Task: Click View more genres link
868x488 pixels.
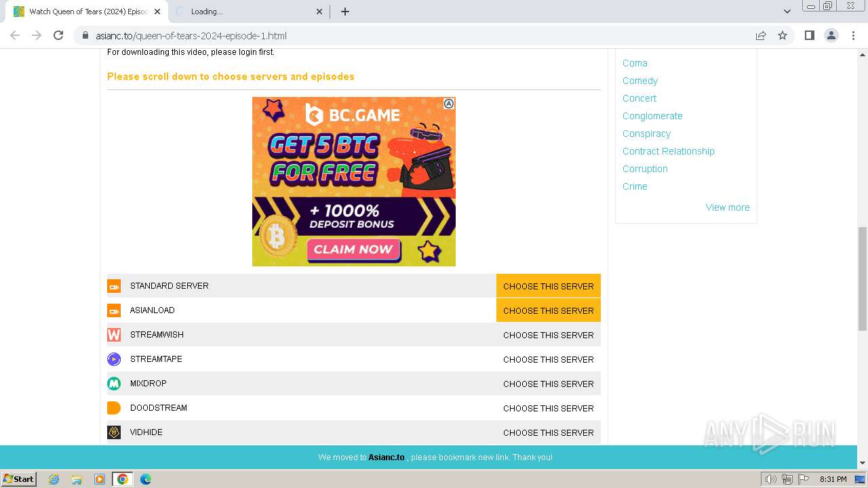Action: click(x=728, y=207)
